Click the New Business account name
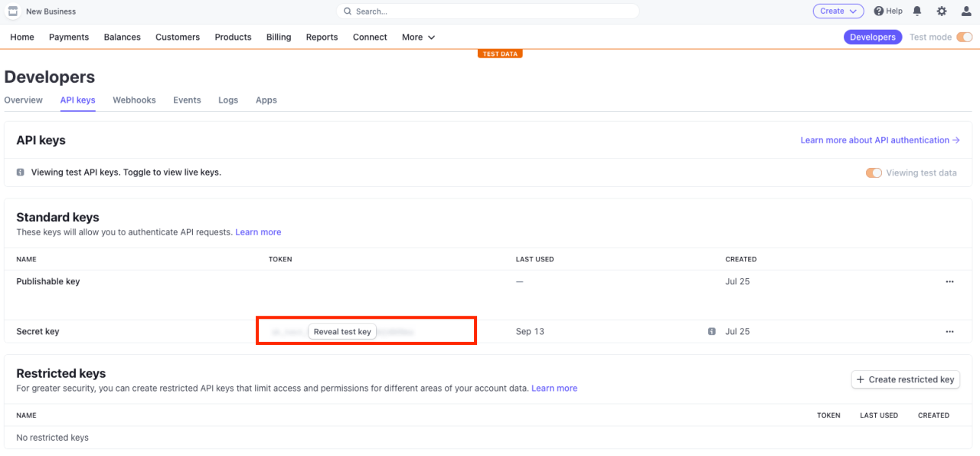This screenshot has height=456, width=980. [x=51, y=11]
